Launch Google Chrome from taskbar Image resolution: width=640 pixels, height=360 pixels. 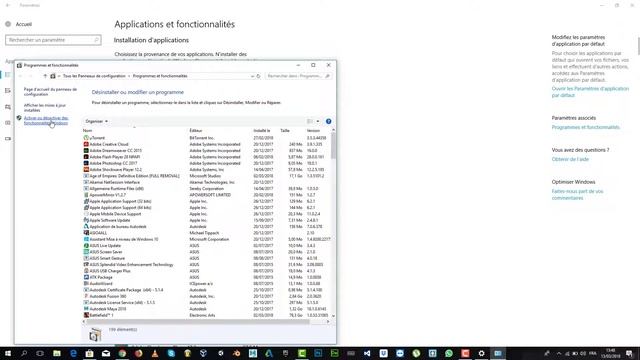coord(122,353)
